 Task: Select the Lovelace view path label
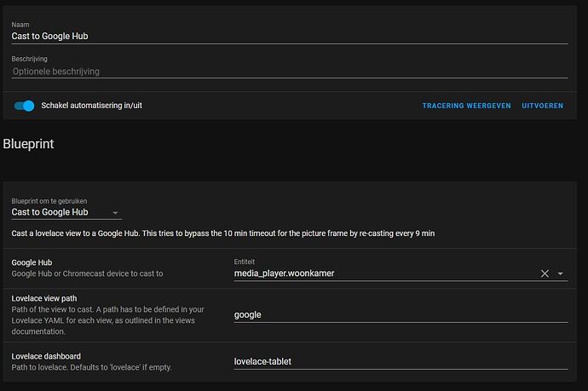44,298
